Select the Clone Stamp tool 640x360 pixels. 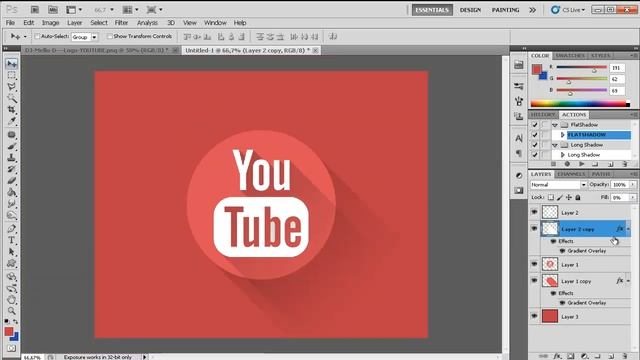11,158
